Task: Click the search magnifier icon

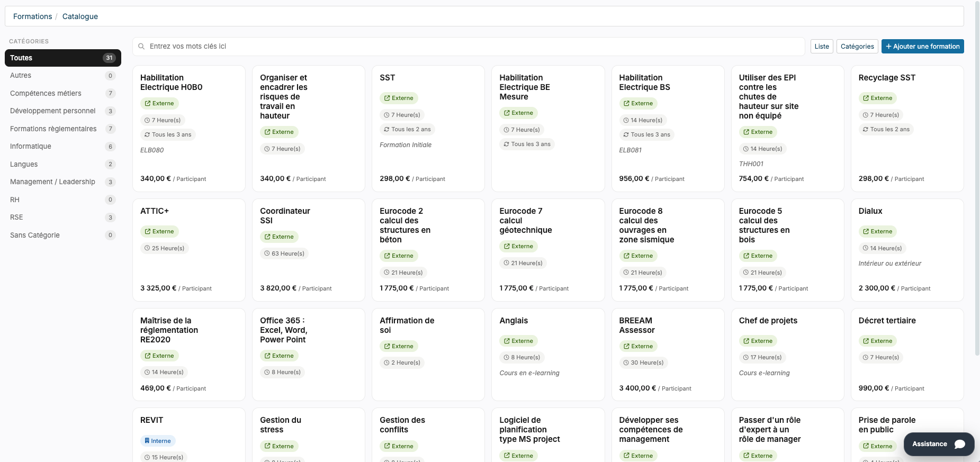Action: 141,47
